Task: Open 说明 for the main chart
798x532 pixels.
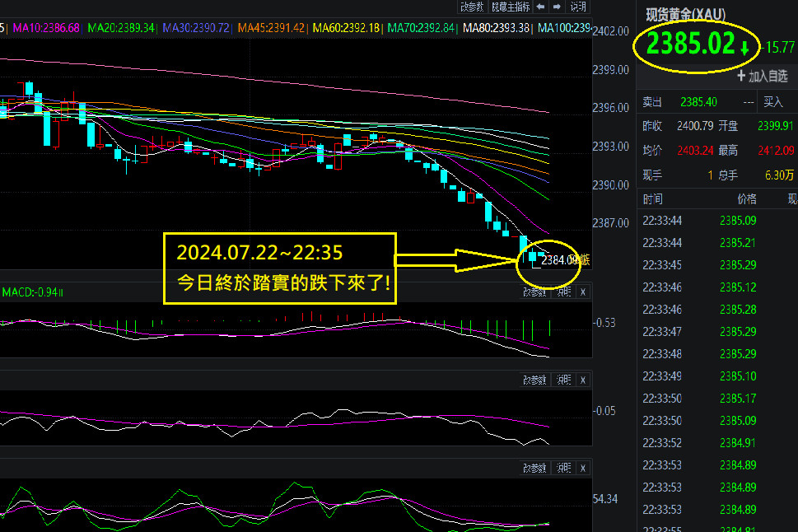Action: (x=578, y=7)
